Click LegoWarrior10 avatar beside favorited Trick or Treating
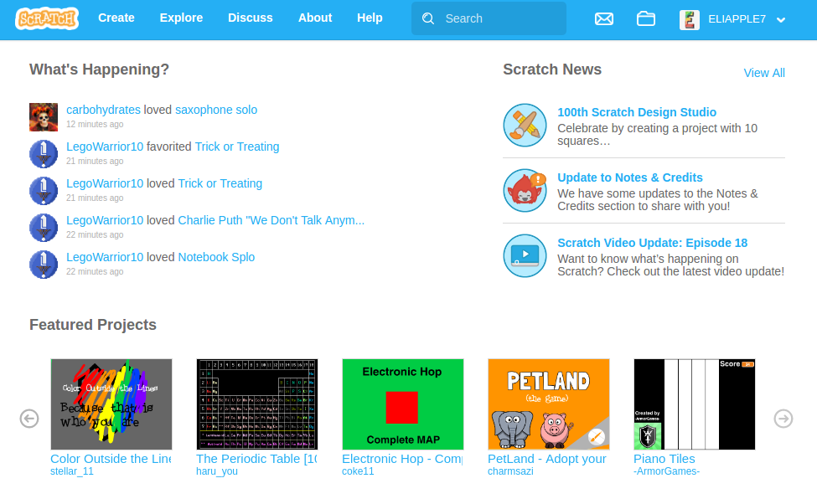Viewport: 817px width, 504px height. pos(44,154)
